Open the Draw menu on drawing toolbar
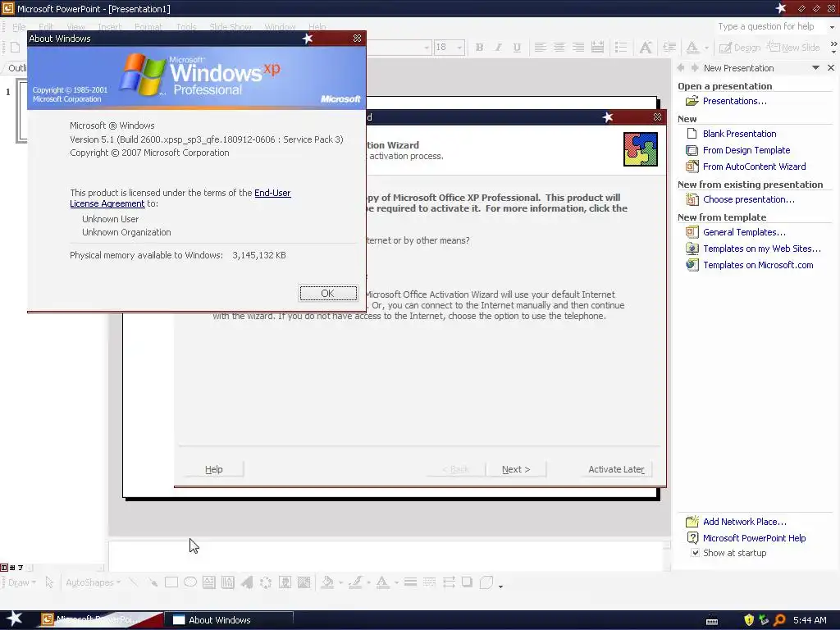 21,583
